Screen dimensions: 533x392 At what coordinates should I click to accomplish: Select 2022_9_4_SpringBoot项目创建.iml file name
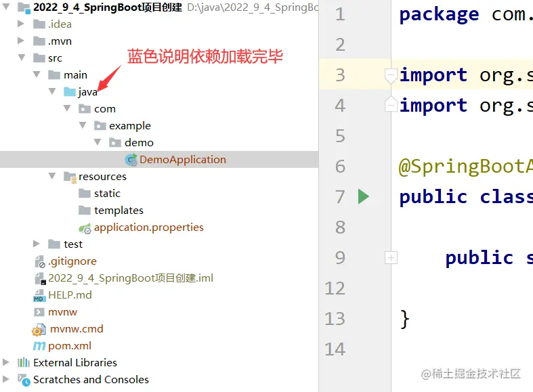pos(131,278)
